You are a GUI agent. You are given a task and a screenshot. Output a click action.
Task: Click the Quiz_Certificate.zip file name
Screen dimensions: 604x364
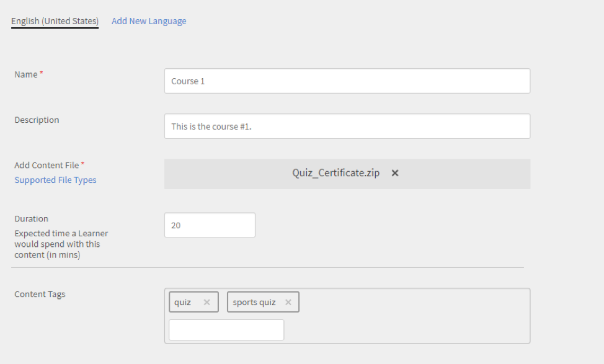pyautogui.click(x=335, y=173)
